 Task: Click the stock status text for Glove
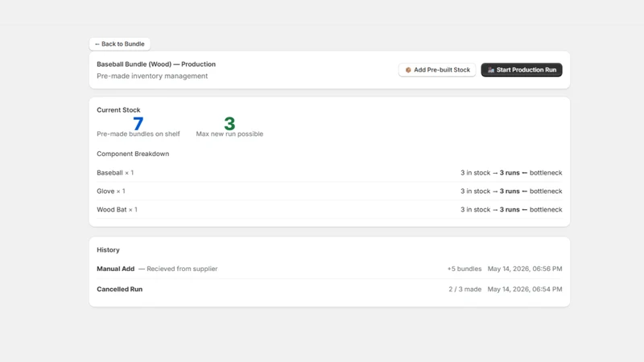pos(511,191)
